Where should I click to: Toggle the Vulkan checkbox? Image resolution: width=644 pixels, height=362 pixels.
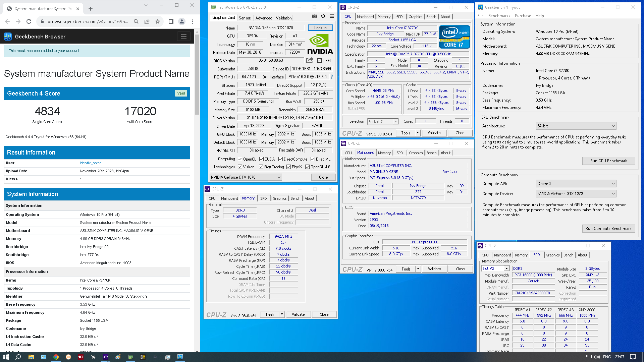[x=240, y=167]
